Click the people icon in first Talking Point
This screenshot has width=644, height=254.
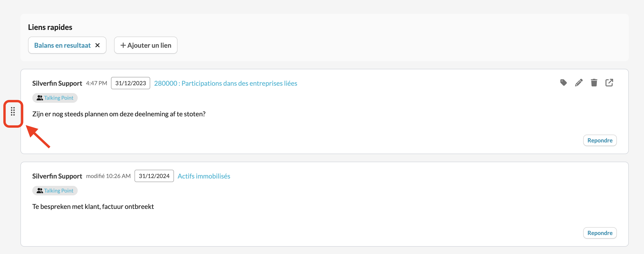[39, 98]
